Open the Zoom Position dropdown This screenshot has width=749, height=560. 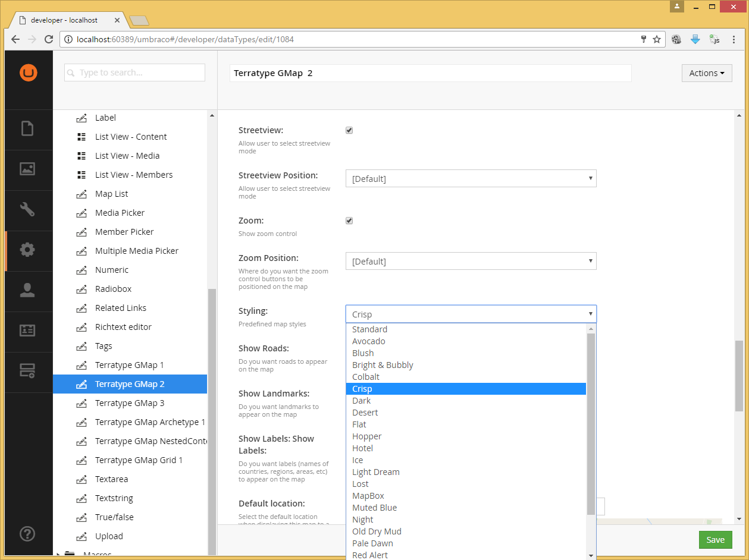click(x=471, y=261)
